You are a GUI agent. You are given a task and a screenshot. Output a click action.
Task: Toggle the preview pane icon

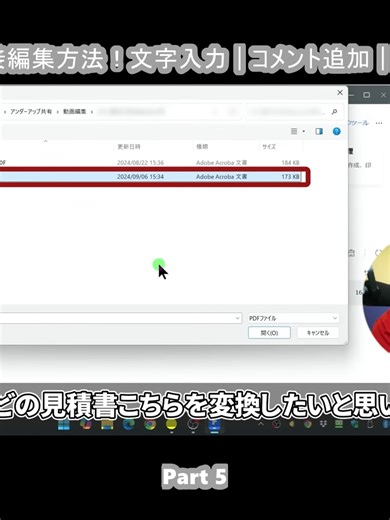(319, 131)
